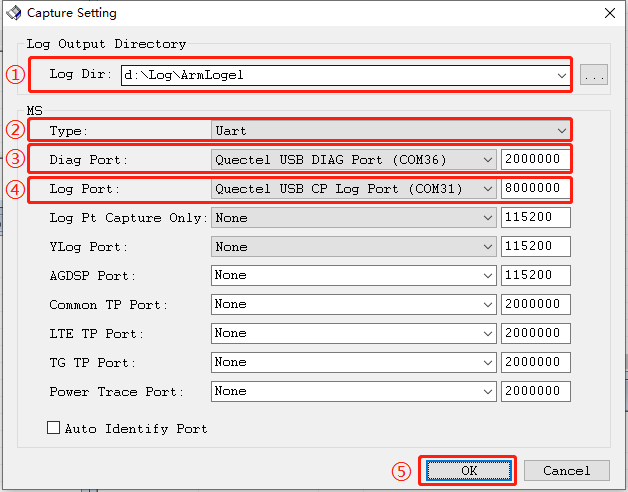Enable the Auto Identify Port checkbox
This screenshot has width=628, height=492.
(x=54, y=428)
